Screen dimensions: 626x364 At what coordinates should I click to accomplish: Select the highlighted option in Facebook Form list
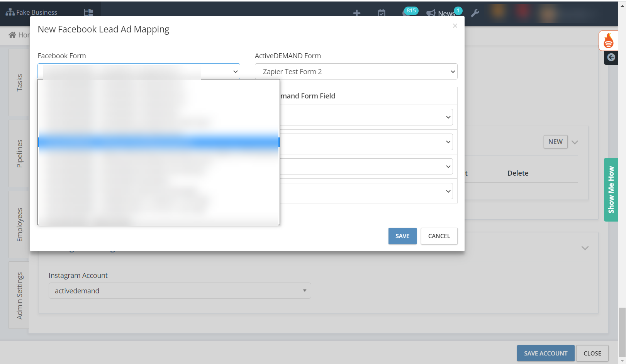pos(159,142)
